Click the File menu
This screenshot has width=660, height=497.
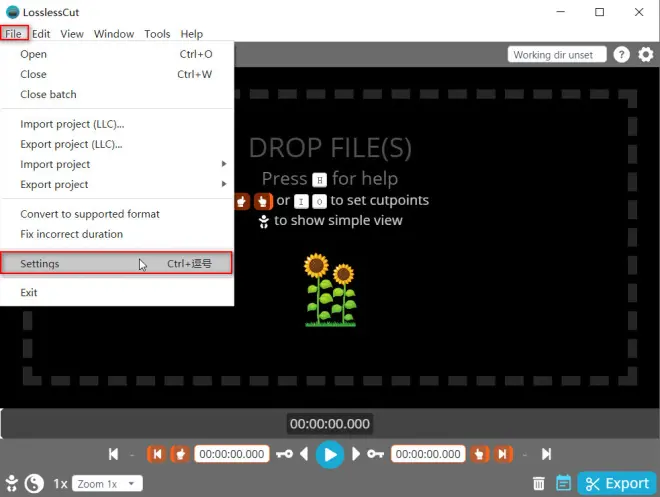click(13, 34)
